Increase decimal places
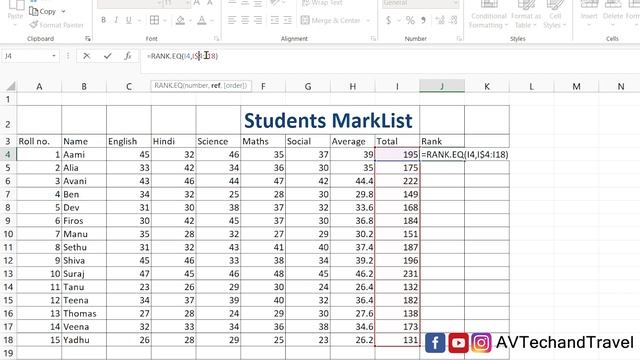 click(x=440, y=20)
